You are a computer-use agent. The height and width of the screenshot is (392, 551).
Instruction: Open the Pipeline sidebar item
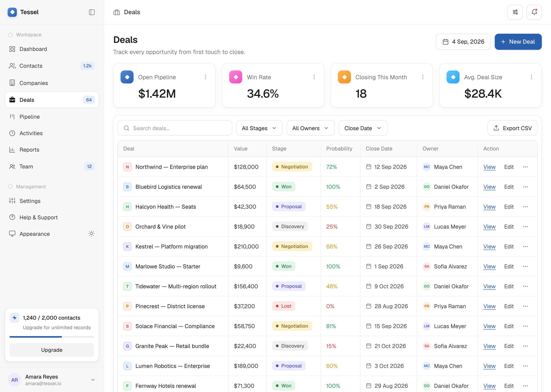[52, 117]
